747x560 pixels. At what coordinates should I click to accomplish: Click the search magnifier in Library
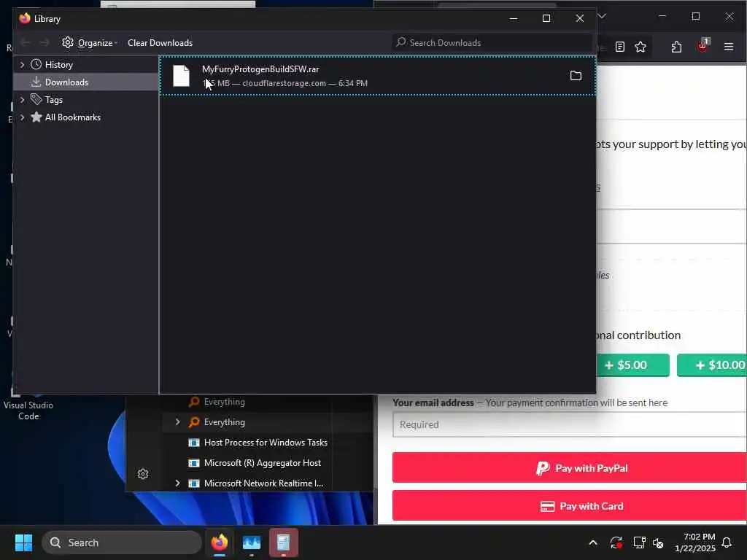pyautogui.click(x=401, y=42)
